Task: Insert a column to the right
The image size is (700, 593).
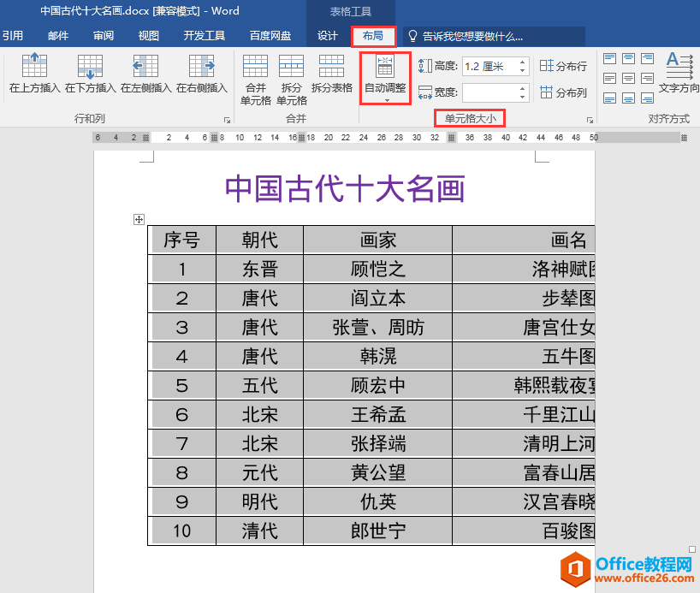Action: (202, 74)
